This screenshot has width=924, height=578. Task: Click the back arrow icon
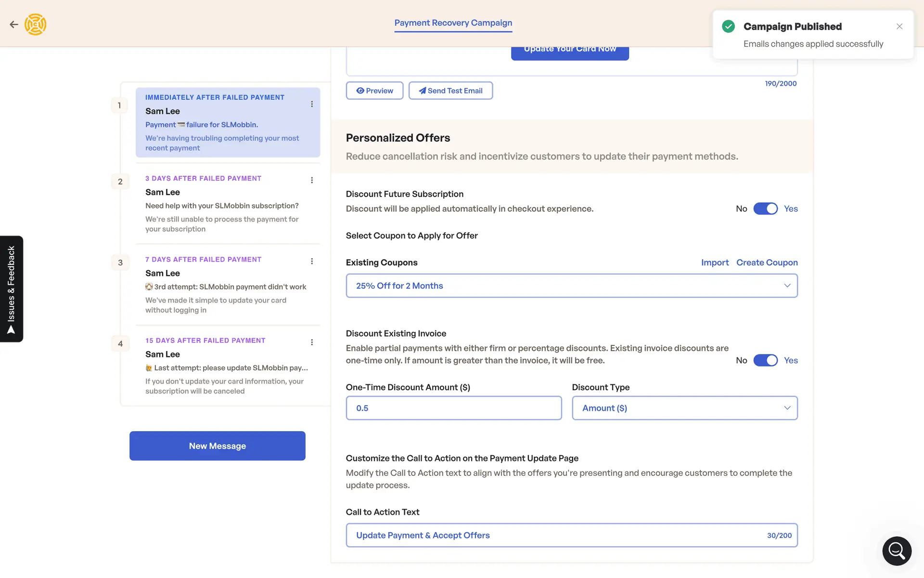point(14,25)
